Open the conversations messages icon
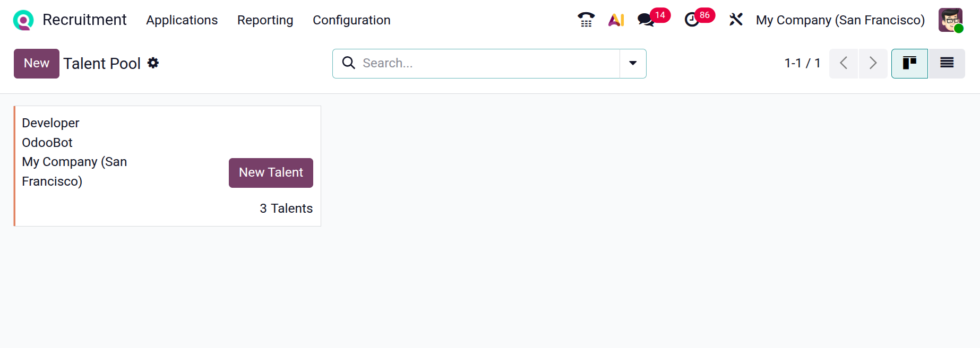Viewport: 980px width, 348px height. coord(646,20)
